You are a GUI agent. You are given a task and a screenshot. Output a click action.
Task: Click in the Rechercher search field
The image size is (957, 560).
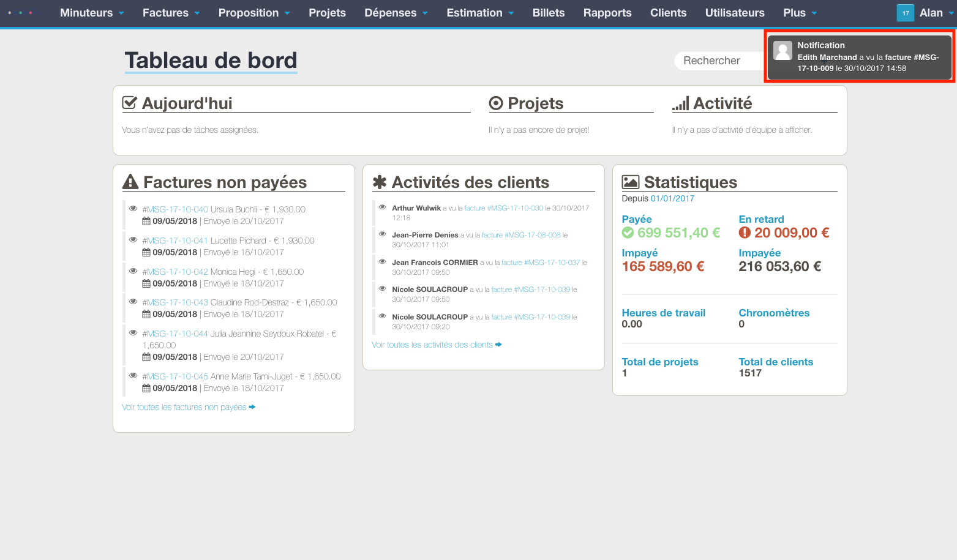coord(720,61)
